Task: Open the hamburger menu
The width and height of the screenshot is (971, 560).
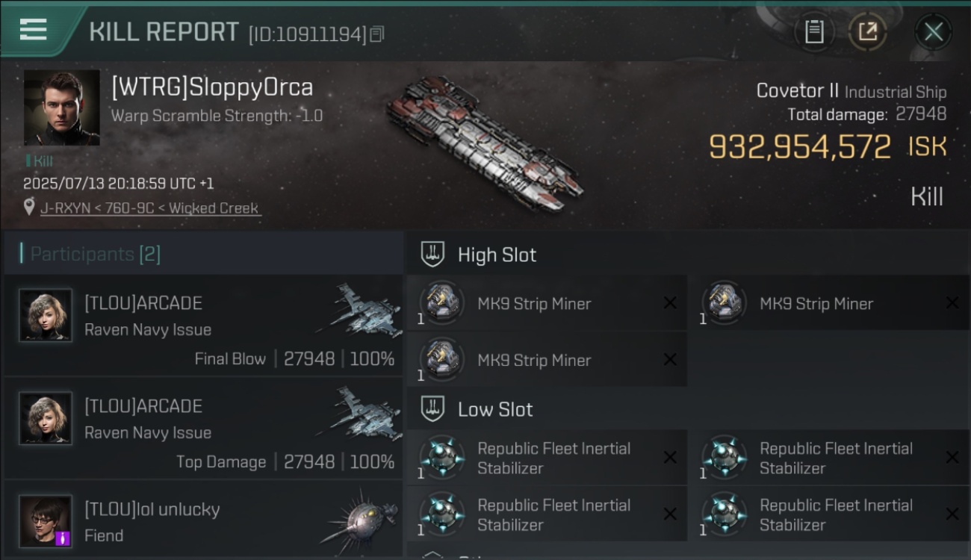Action: pyautogui.click(x=33, y=30)
